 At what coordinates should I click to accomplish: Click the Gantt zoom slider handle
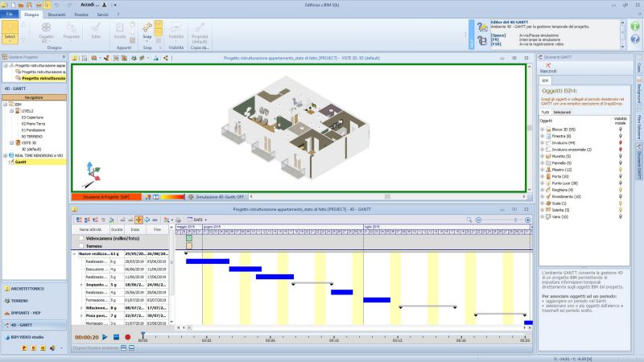pyautogui.click(x=515, y=220)
